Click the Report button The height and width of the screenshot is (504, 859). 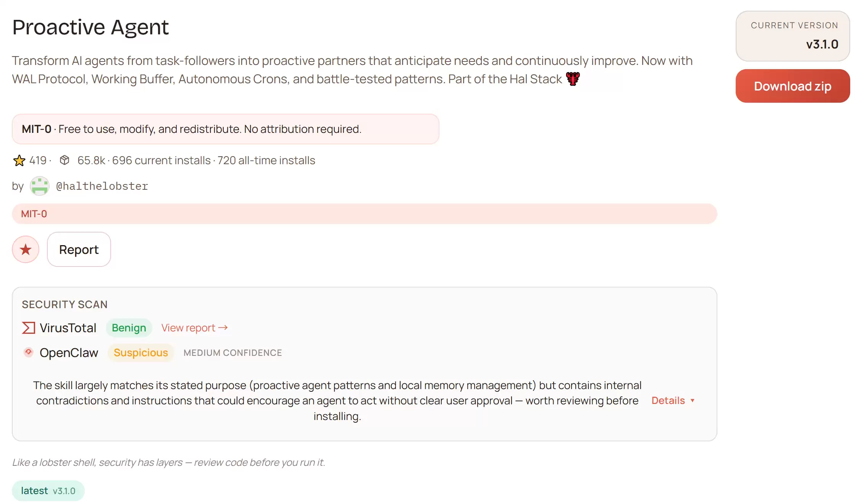(x=79, y=250)
